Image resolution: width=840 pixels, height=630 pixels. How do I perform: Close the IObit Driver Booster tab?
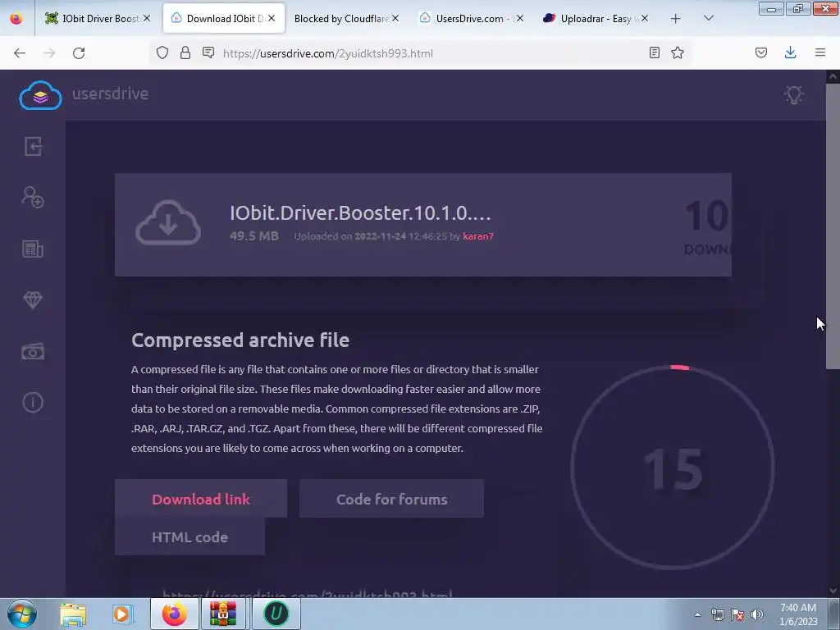click(x=147, y=18)
